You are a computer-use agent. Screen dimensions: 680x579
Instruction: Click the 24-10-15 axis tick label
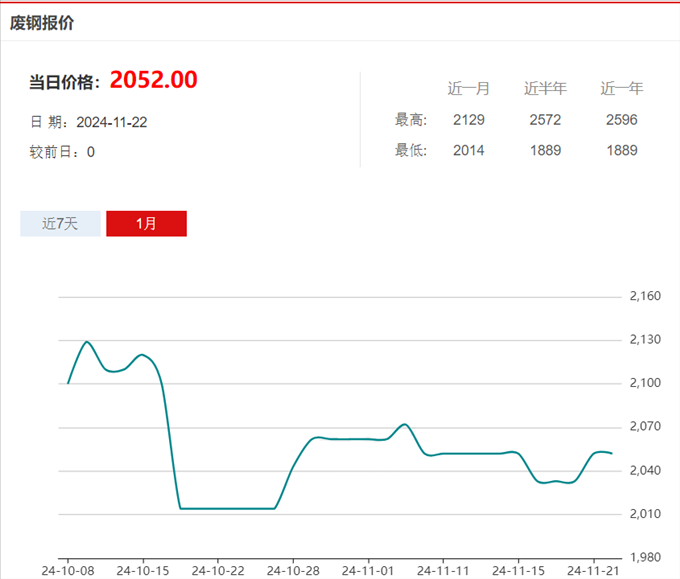tap(143, 571)
